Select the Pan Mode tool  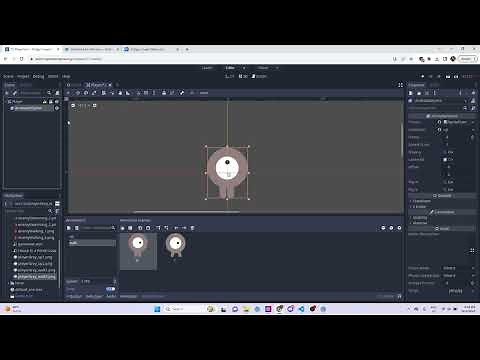click(120, 93)
